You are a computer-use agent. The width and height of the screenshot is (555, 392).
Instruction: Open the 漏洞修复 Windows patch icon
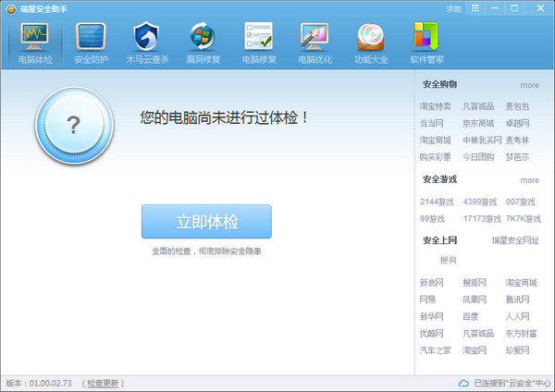pyautogui.click(x=203, y=36)
